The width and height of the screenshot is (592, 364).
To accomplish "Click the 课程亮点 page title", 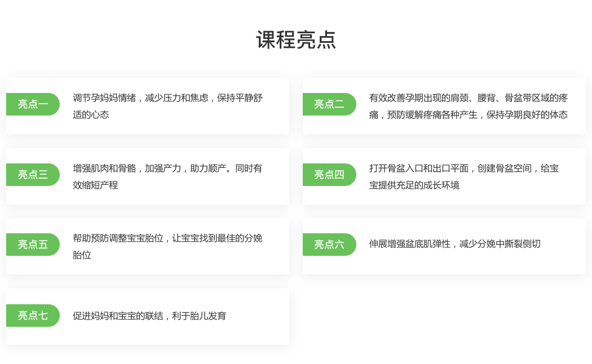I will click(x=295, y=41).
